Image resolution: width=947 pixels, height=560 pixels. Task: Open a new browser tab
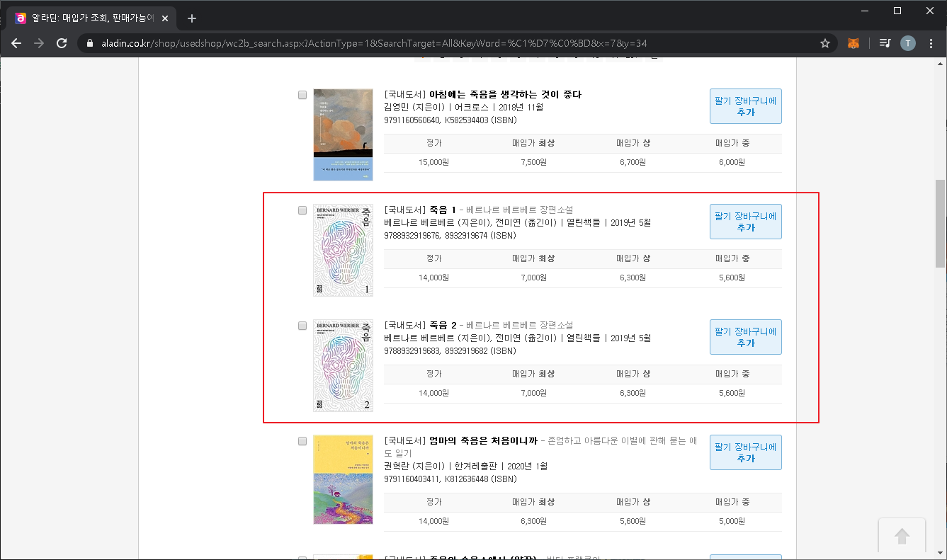click(x=191, y=18)
